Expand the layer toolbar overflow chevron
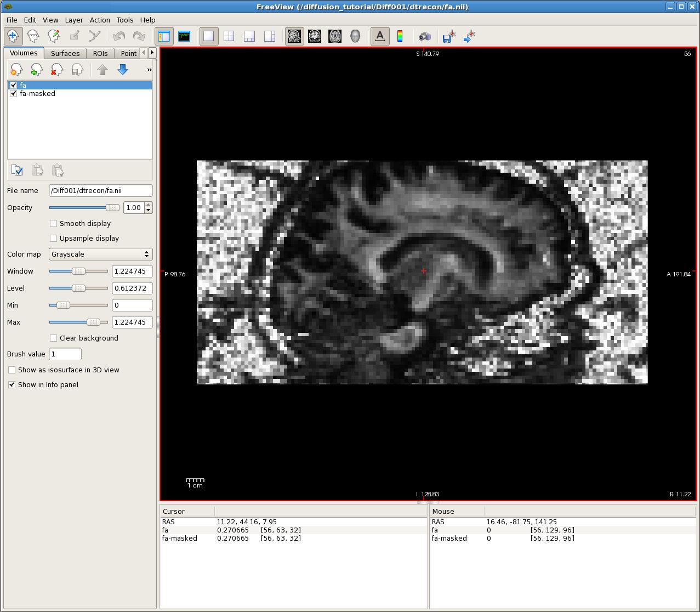The image size is (700, 612). [149, 70]
